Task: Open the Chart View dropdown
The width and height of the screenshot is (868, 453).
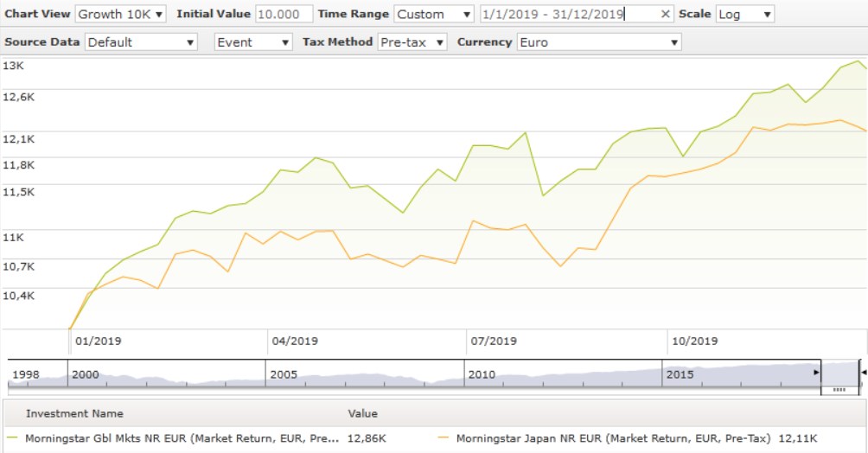Action: pyautogui.click(x=121, y=15)
